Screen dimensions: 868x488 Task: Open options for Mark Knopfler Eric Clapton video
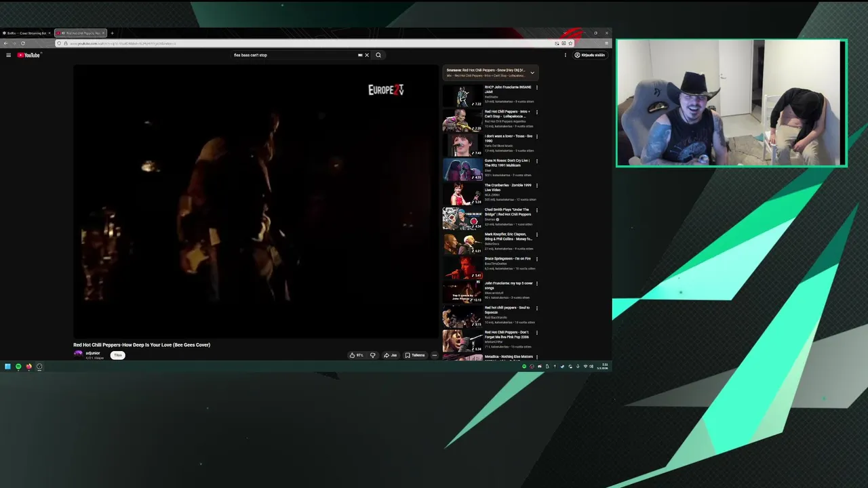537,235
